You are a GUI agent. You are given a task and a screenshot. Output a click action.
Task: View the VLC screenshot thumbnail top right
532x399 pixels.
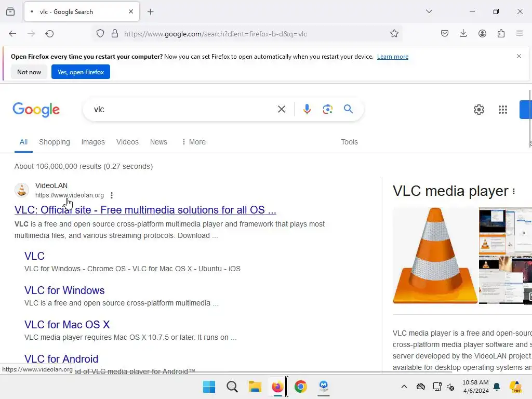[506, 231]
